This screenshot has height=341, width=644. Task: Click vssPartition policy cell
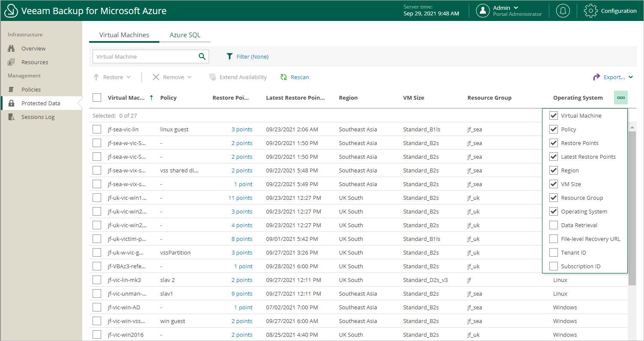coord(175,252)
